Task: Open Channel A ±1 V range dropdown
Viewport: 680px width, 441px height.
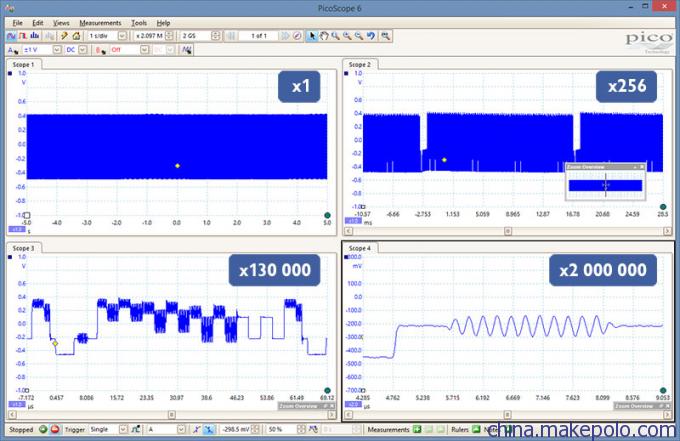Action: pyautogui.click(x=57, y=50)
